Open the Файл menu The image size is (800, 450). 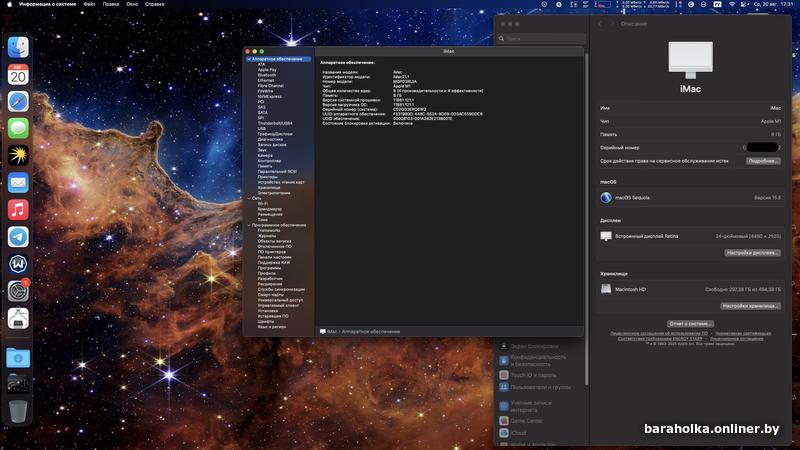pyautogui.click(x=89, y=4)
